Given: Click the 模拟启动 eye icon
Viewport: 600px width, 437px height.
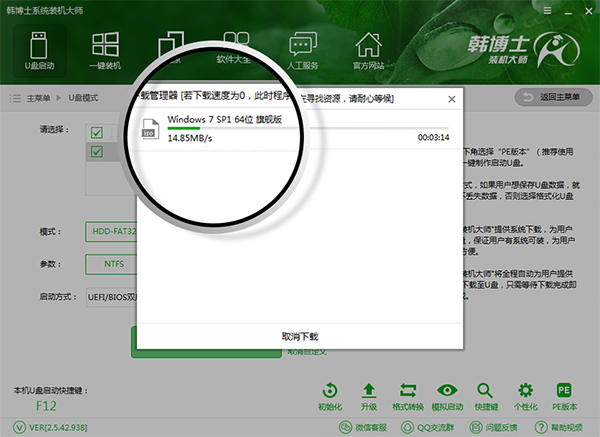Looking at the screenshot, I should pyautogui.click(x=447, y=396).
